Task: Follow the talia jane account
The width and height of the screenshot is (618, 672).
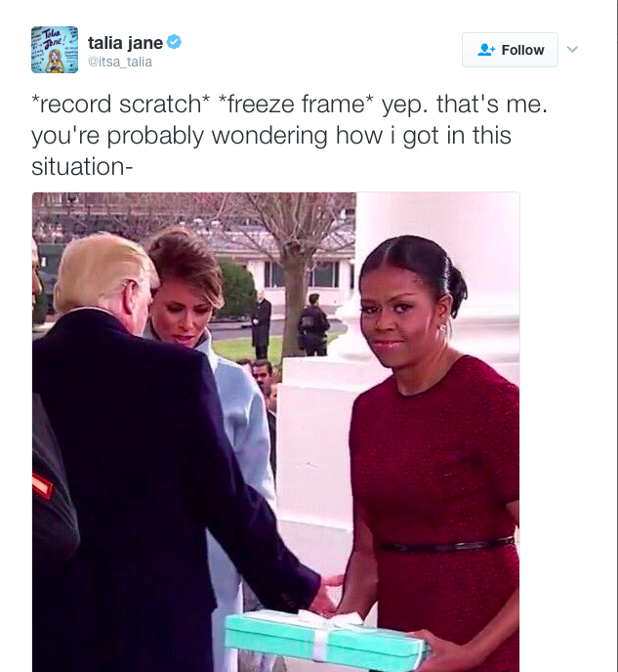Action: (x=510, y=50)
